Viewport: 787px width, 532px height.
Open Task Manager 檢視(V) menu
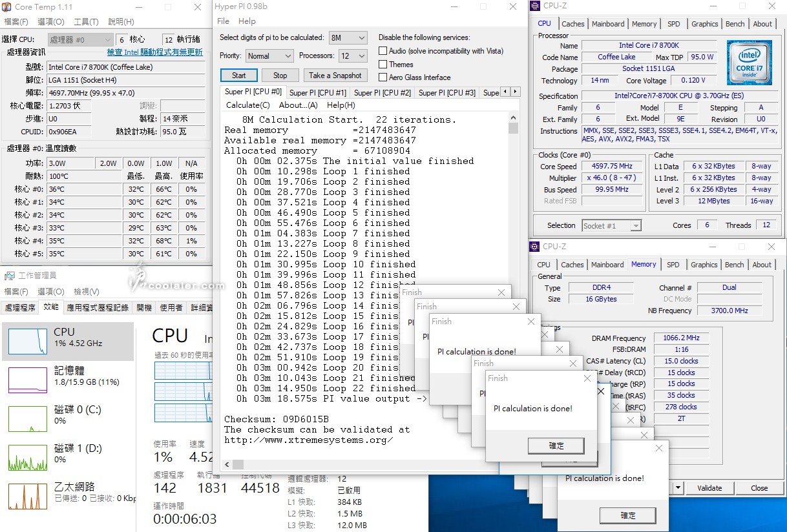click(87, 292)
